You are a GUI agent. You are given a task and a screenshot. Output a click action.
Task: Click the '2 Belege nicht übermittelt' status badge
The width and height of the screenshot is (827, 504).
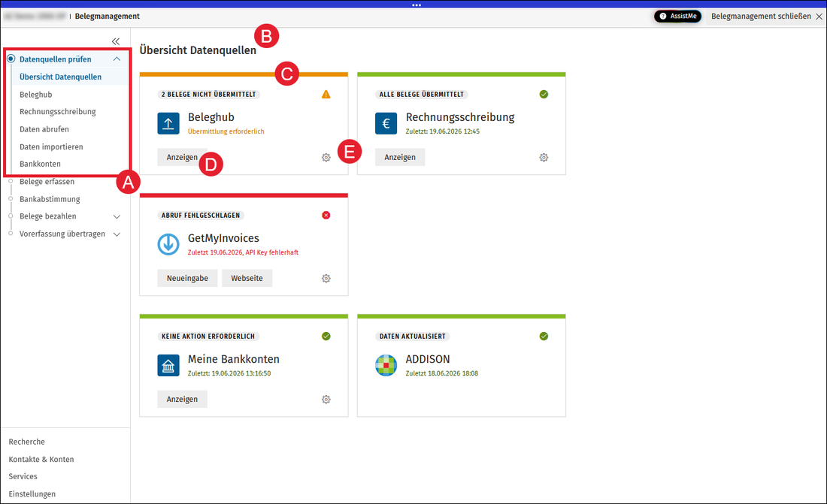(x=208, y=95)
